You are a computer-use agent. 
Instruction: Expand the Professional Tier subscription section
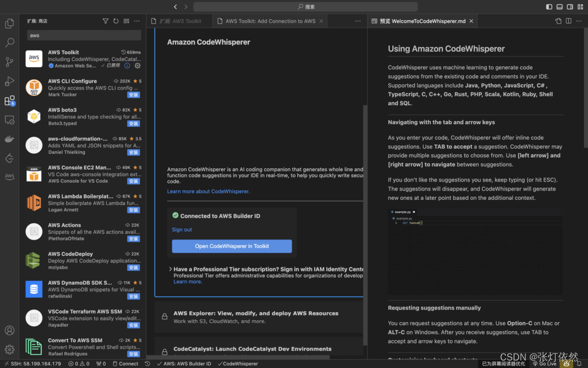point(170,269)
